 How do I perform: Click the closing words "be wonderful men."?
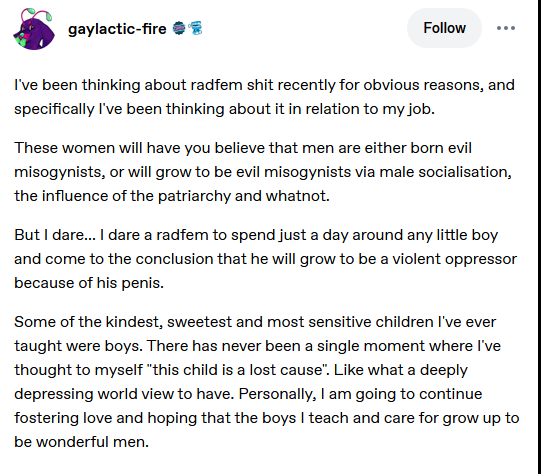(x=81, y=442)
